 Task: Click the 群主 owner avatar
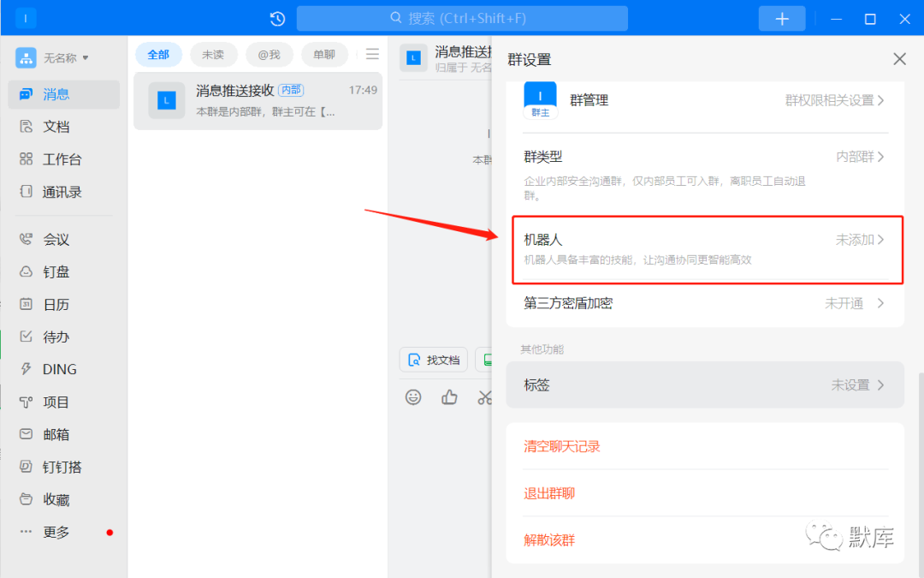(541, 100)
